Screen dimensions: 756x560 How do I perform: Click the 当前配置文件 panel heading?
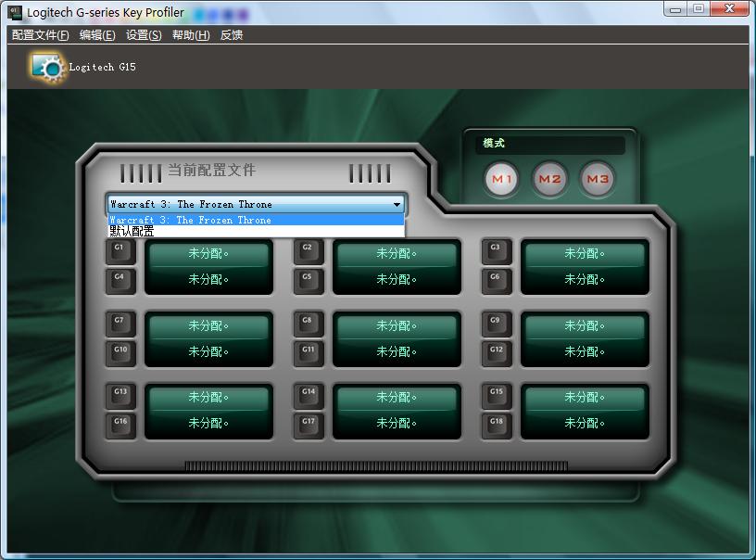(211, 171)
